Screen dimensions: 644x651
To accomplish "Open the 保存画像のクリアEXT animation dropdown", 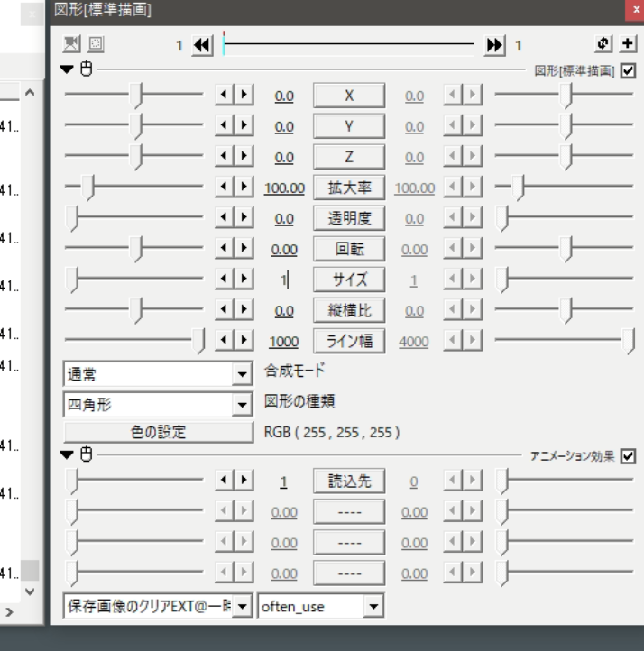I will tap(158, 606).
